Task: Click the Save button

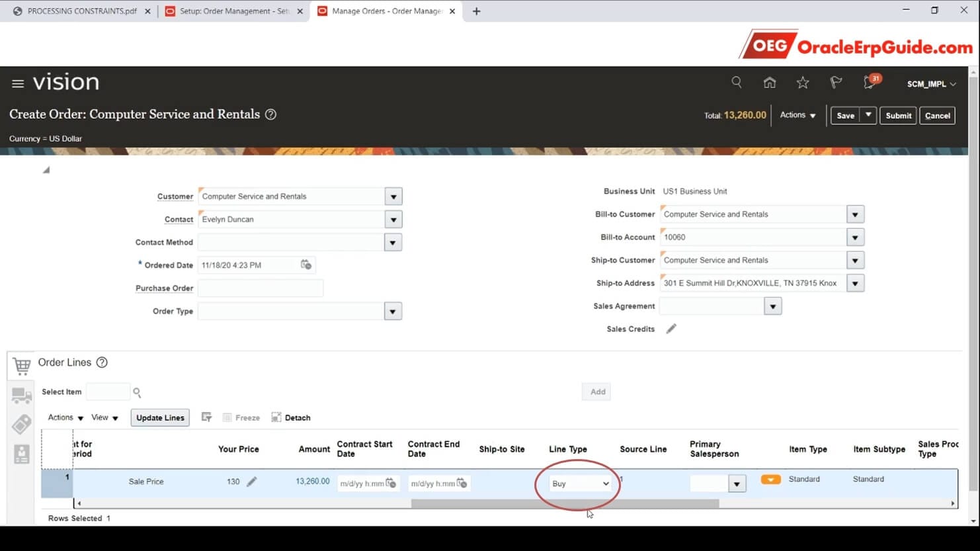Action: (846, 115)
